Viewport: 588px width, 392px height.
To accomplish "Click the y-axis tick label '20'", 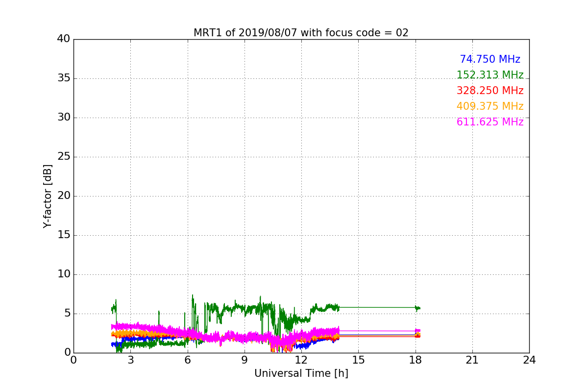I will pyautogui.click(x=64, y=196).
